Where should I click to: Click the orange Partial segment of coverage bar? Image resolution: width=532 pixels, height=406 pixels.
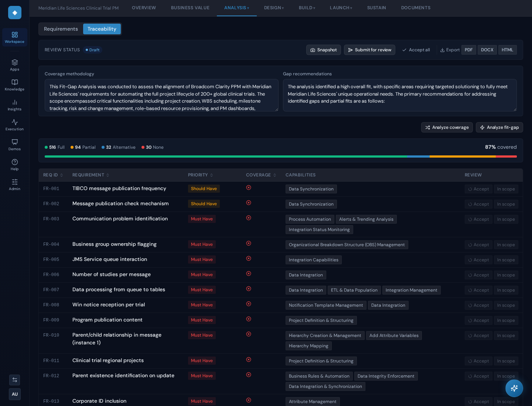pyautogui.click(x=463, y=156)
